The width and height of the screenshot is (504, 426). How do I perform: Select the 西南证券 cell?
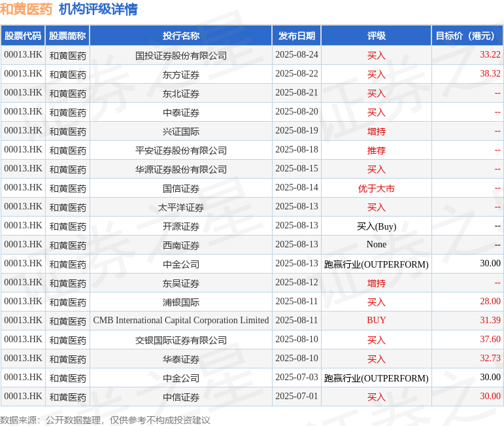pyautogui.click(x=181, y=245)
